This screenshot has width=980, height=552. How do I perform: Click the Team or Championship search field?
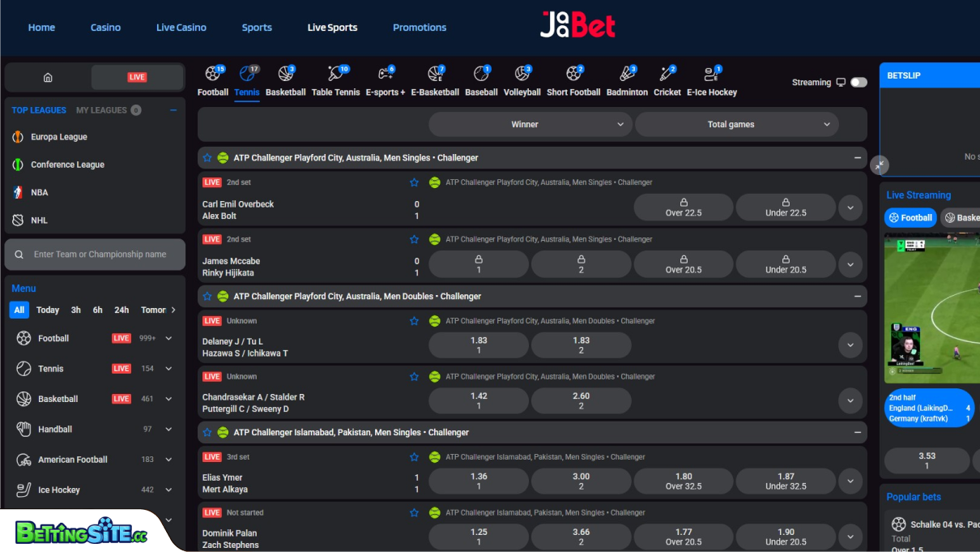click(95, 254)
